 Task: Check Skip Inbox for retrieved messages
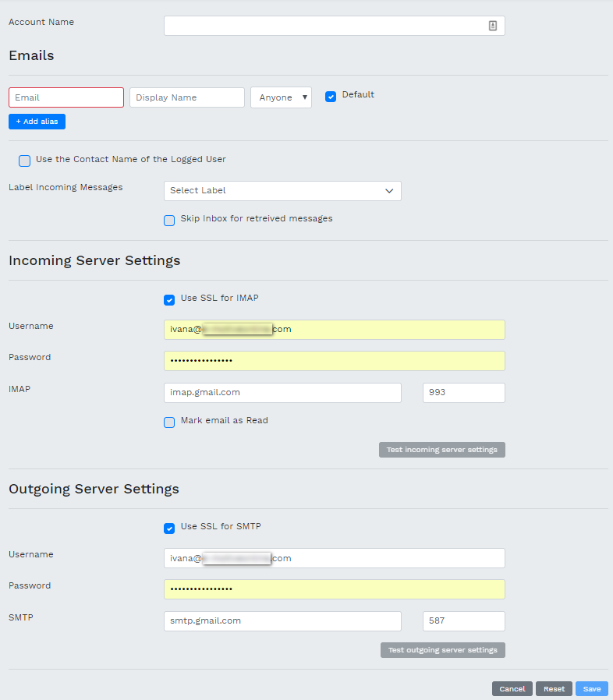pos(169,220)
